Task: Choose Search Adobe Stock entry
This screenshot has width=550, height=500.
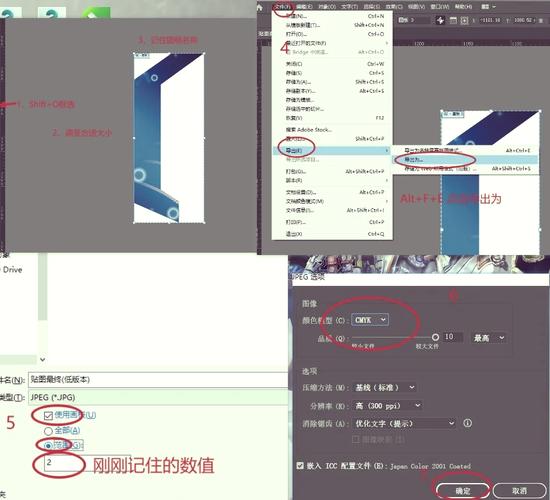Action: (333, 130)
